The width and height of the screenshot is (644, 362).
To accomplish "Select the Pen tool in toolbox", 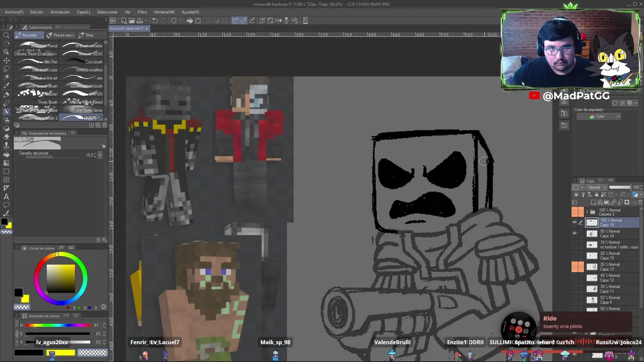I will [x=7, y=95].
